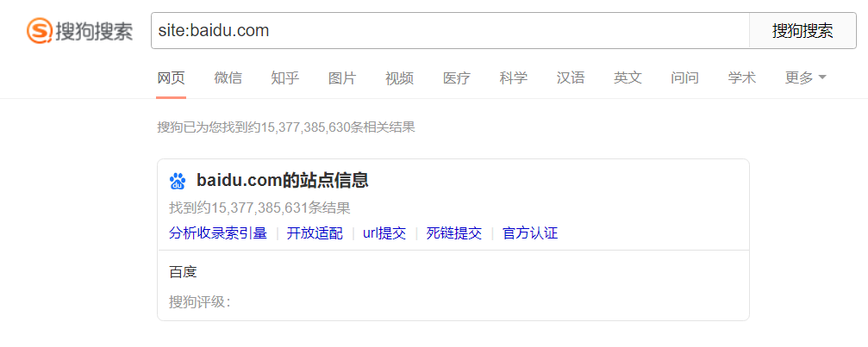
Task: Open the 视频 tab
Action: coord(400,77)
